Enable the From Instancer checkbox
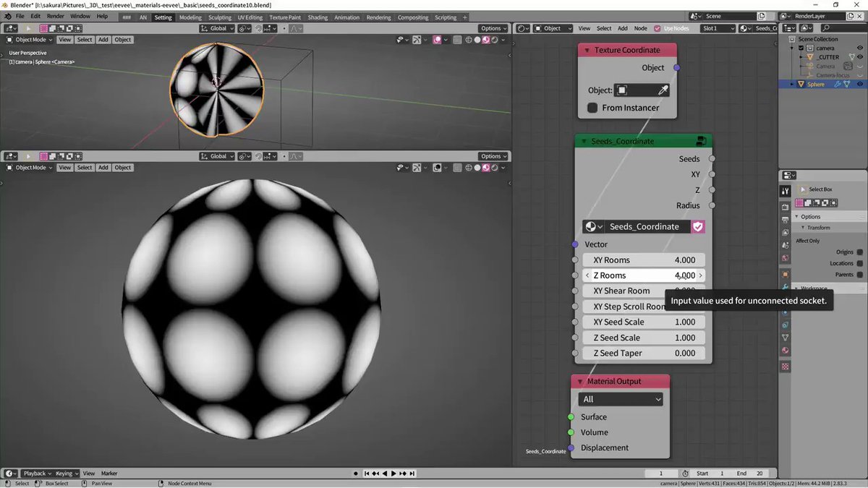 point(592,108)
